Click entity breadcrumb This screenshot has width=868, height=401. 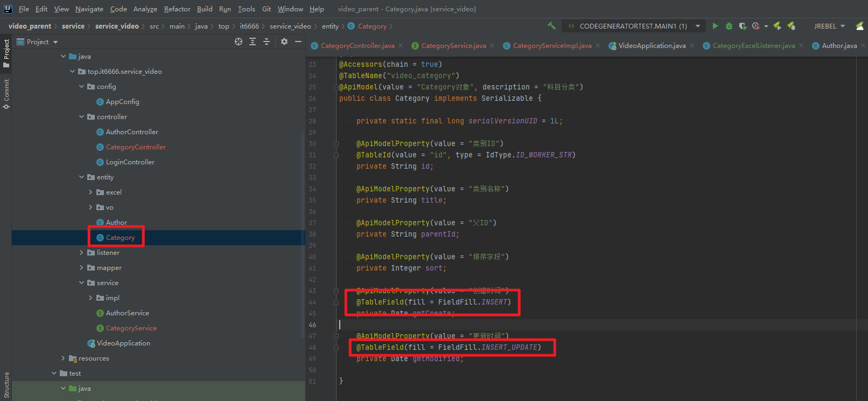pos(330,26)
